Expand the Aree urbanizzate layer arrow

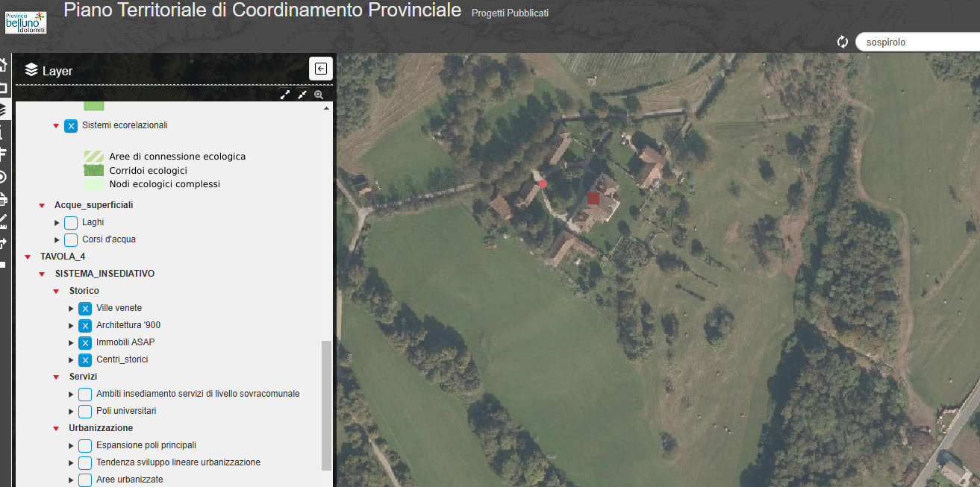pyautogui.click(x=71, y=480)
